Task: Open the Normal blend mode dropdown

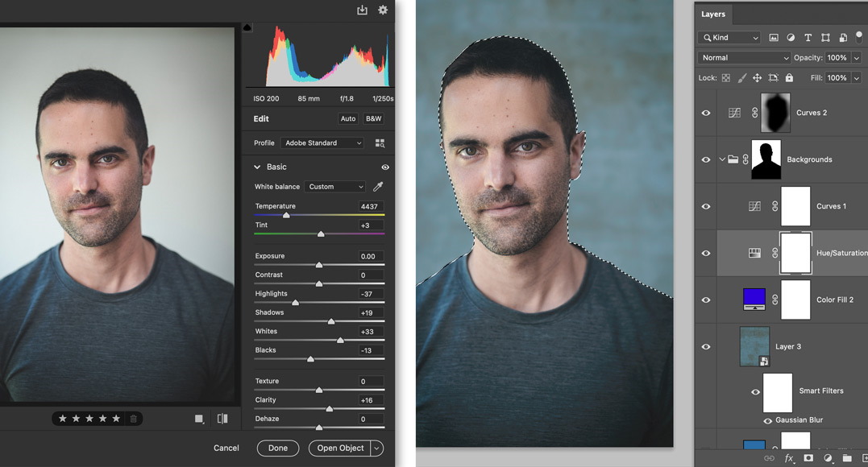Action: coord(745,58)
